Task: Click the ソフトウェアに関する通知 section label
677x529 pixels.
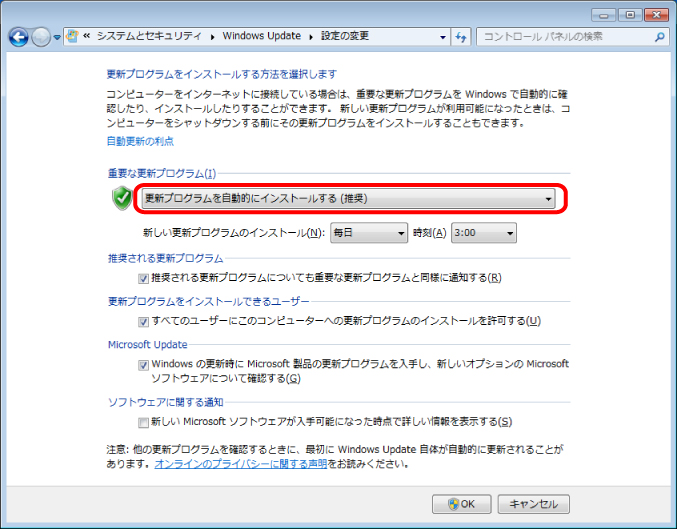Action: [165, 402]
